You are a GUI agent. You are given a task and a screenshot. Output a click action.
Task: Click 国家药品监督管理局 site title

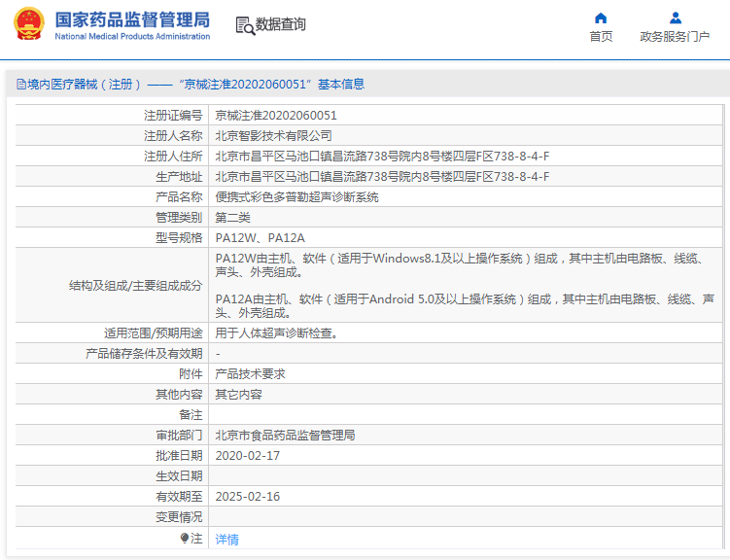click(x=133, y=19)
